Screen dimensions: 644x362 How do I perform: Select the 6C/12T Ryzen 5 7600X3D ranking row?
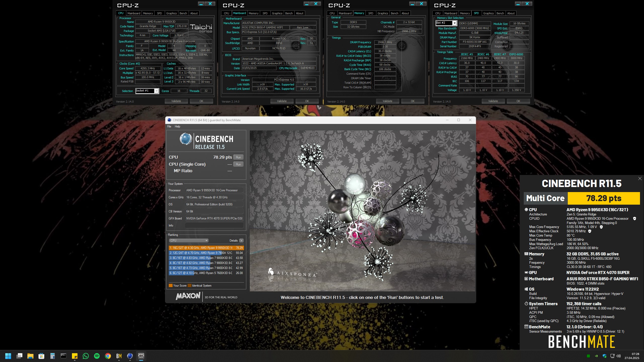click(x=206, y=273)
